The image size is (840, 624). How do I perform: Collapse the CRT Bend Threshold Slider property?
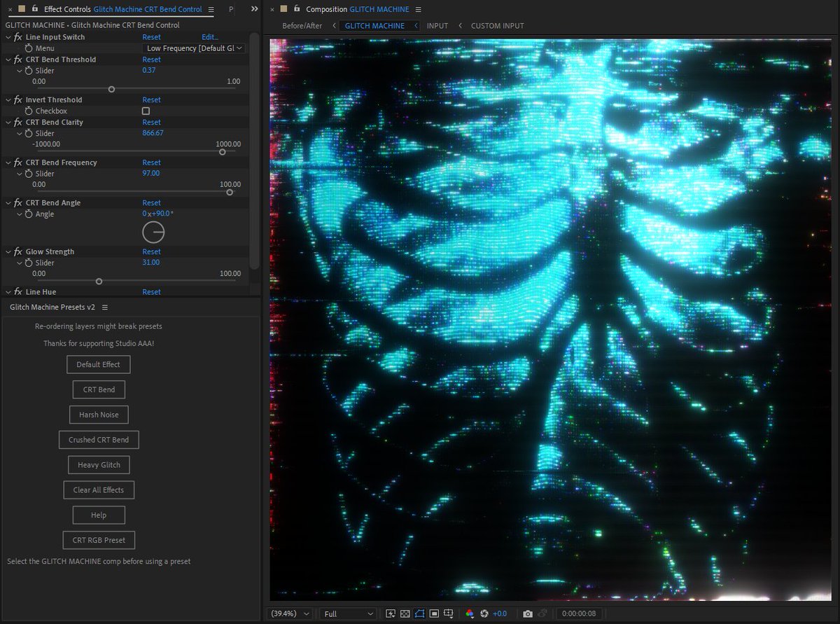[20, 71]
